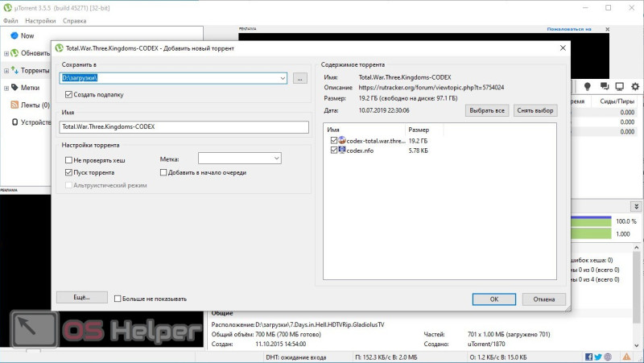Image resolution: width=644 pixels, height=363 pixels.
Task: Click Снять выбор button
Action: 535,110
